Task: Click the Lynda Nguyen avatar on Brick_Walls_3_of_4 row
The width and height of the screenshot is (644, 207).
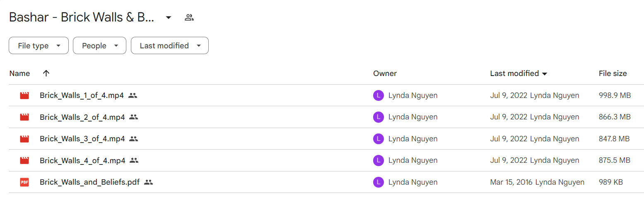Action: tap(378, 139)
